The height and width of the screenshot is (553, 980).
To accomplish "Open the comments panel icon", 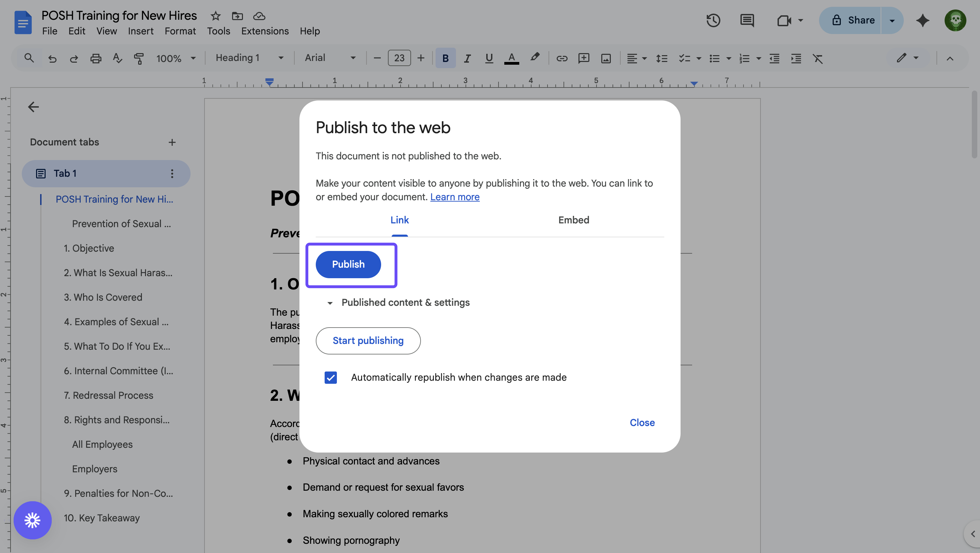I will pos(747,20).
